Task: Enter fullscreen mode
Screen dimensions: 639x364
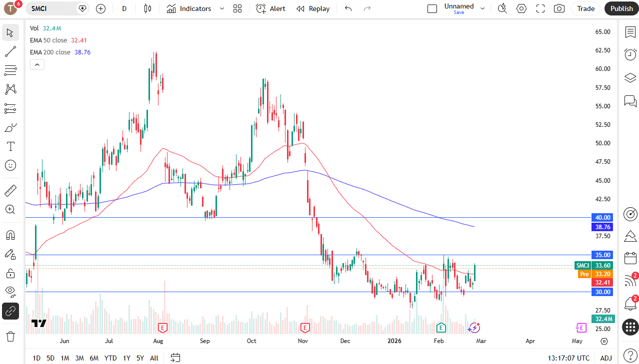Action: coord(540,8)
